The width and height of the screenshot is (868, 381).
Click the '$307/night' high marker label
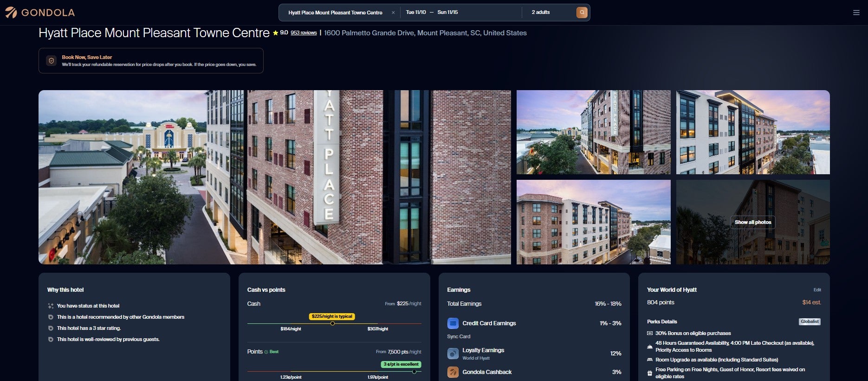[378, 329]
